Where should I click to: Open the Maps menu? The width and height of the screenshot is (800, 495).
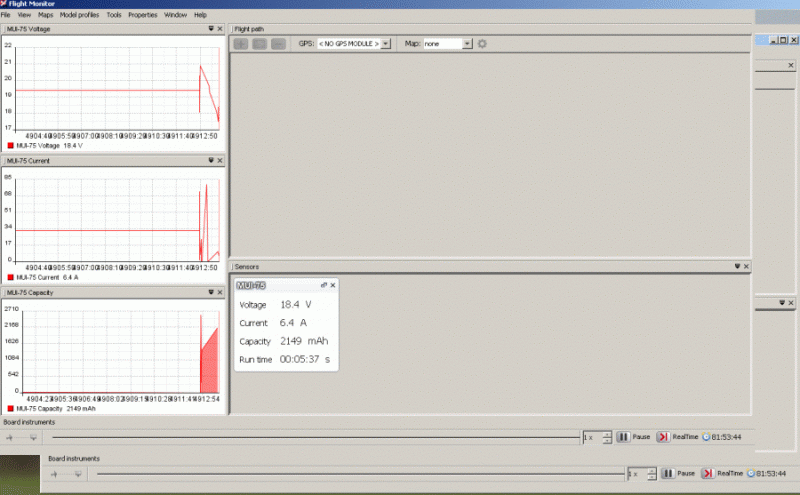click(x=45, y=15)
